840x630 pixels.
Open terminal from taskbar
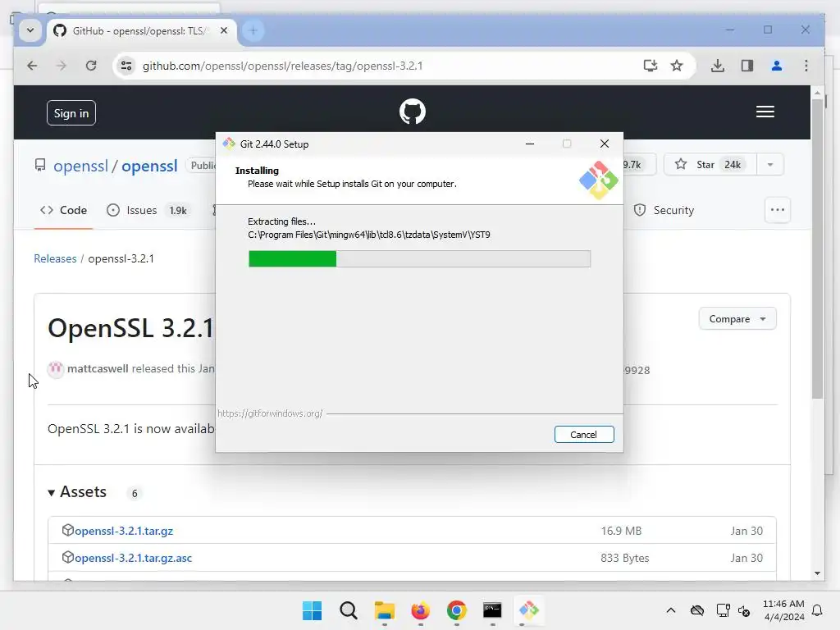click(492, 610)
